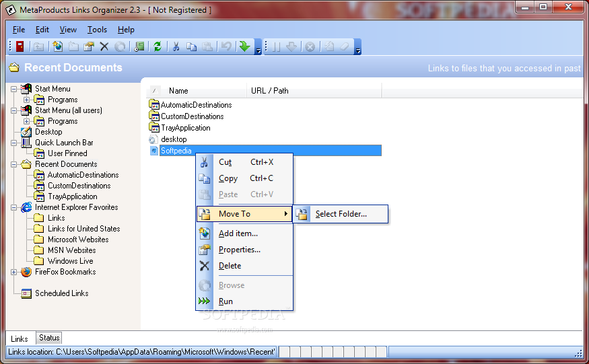
Task: Expand the FireFox Bookmarks node
Action: pyautogui.click(x=14, y=272)
